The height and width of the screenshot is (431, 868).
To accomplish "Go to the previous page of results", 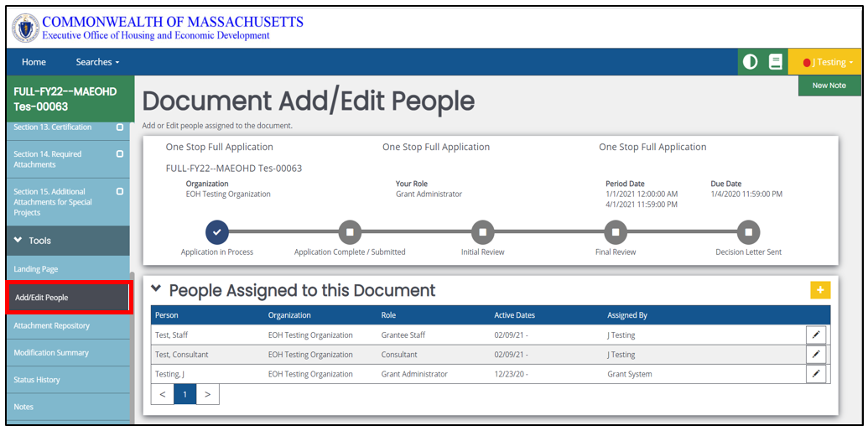I will click(x=162, y=394).
